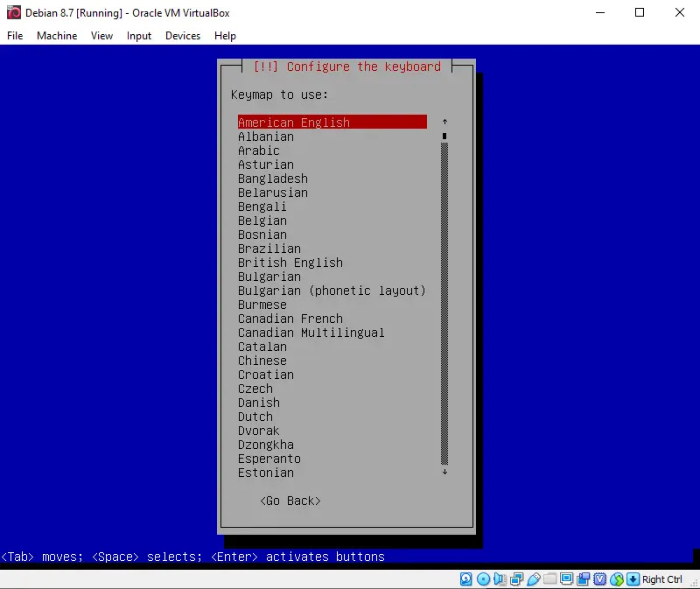This screenshot has width=700, height=589.
Task: Select the Danish keymap
Action: click(x=332, y=403)
